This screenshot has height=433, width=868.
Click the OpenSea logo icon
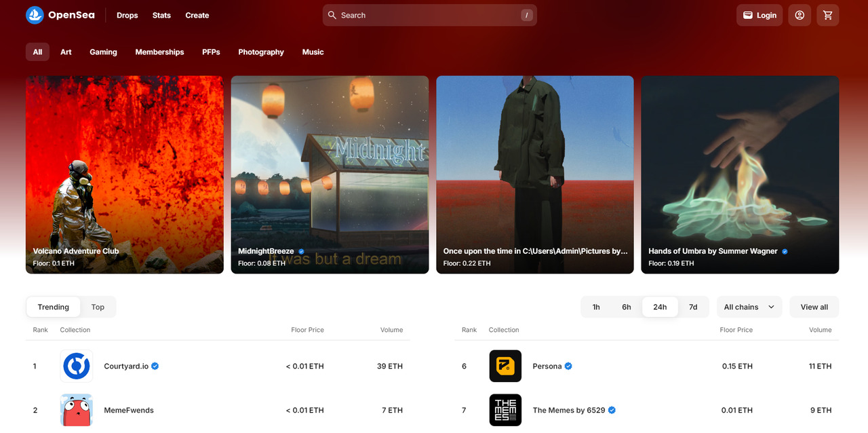(x=35, y=15)
